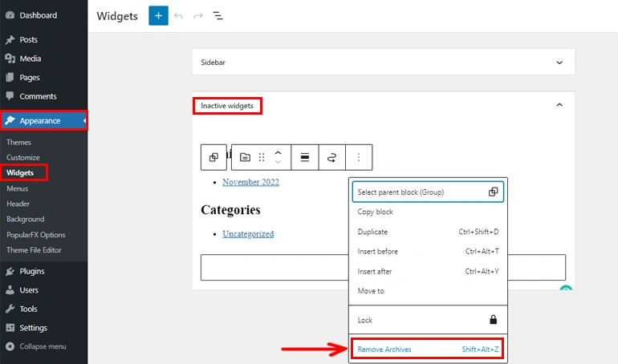The height and width of the screenshot is (364, 618).
Task: Open PopularFX Options submenu item
Action: coord(36,235)
